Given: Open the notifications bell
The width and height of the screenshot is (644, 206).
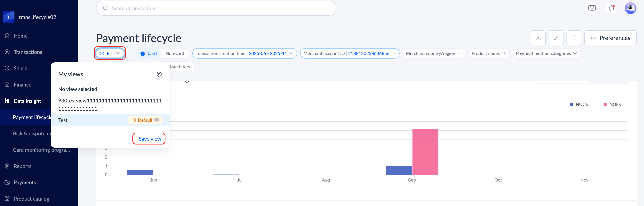Looking at the screenshot, I should click(x=611, y=8).
